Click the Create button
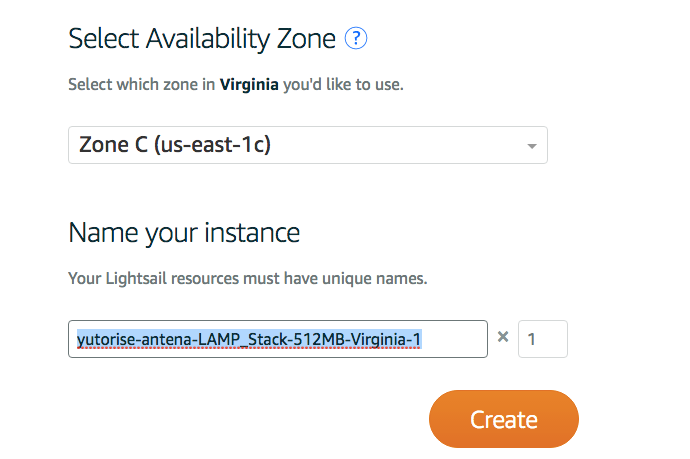Screen dimensions: 690x459 pos(504,418)
